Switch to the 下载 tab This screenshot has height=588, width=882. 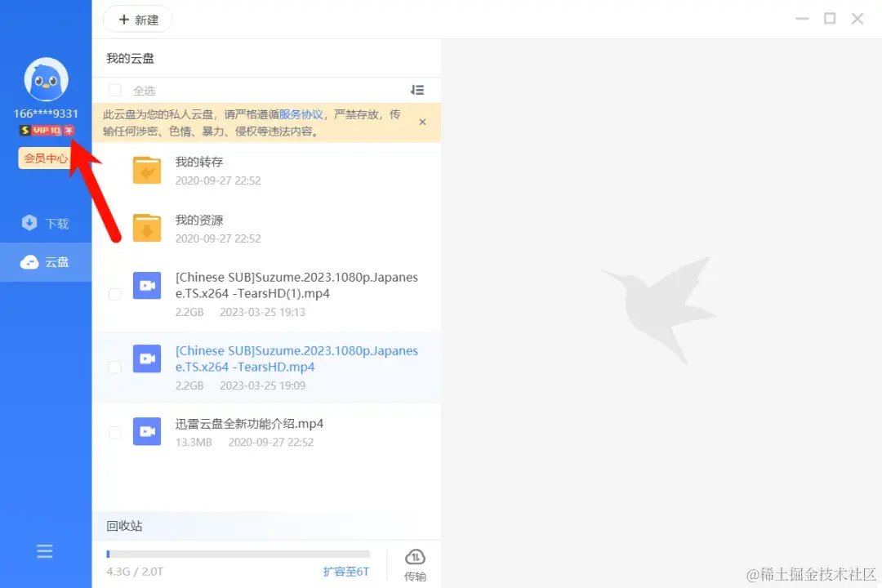click(46, 224)
